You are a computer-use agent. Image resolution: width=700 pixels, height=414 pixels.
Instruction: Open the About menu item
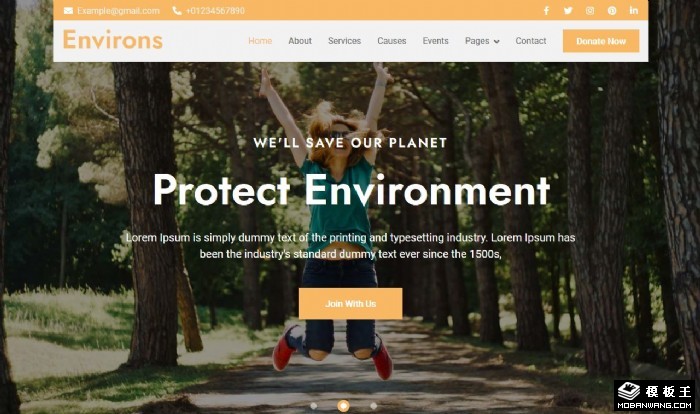(300, 41)
